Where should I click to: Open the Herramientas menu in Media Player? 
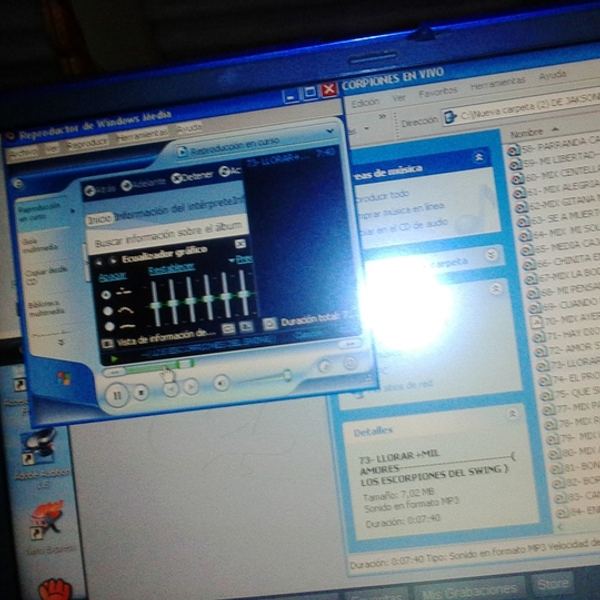click(x=142, y=135)
